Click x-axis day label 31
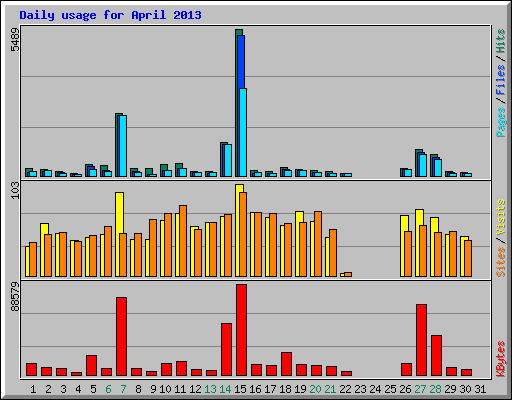 tap(480, 389)
